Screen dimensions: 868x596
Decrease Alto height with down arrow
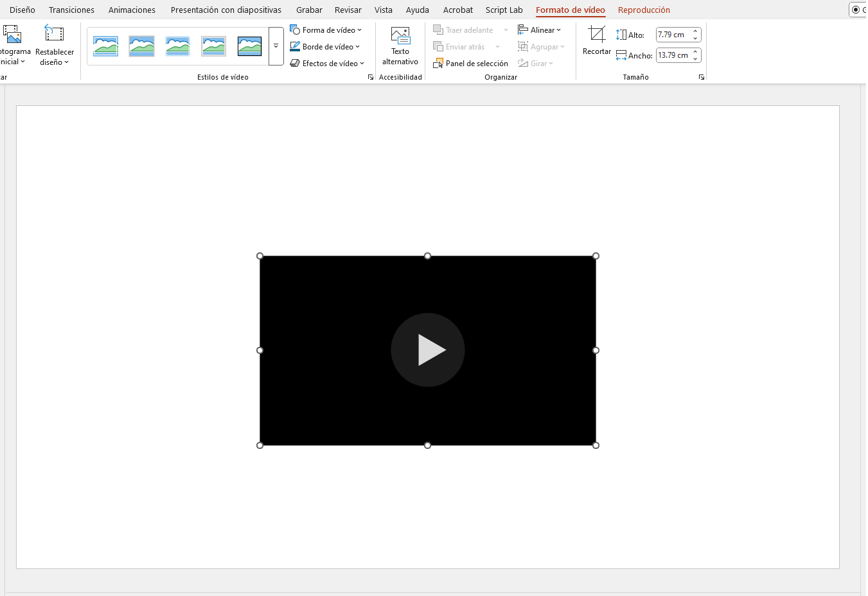[695, 38]
